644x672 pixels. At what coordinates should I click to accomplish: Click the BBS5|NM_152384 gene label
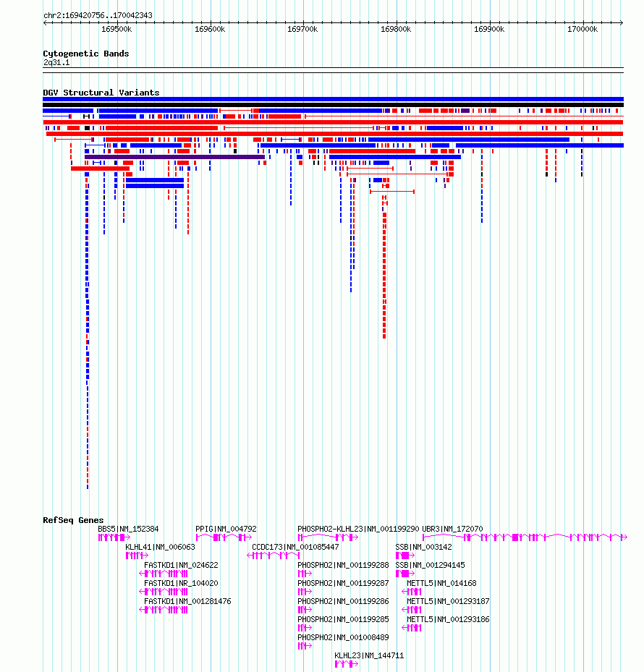coord(128,529)
